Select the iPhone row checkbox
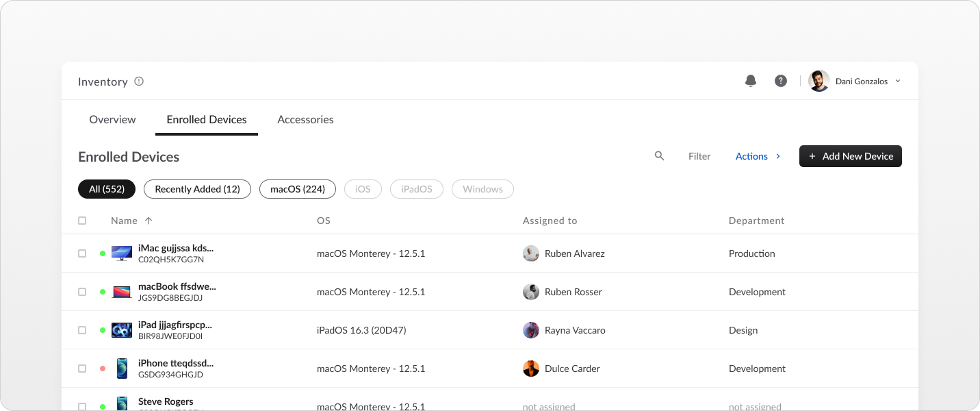This screenshot has width=980, height=411. 82,369
